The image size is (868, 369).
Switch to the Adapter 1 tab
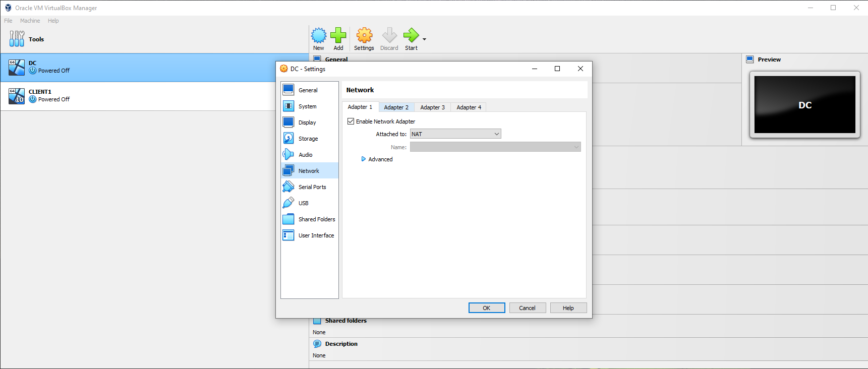point(360,107)
